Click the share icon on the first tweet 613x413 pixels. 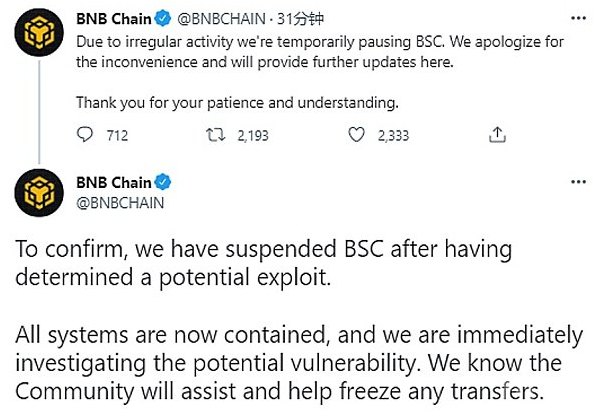[x=497, y=136]
